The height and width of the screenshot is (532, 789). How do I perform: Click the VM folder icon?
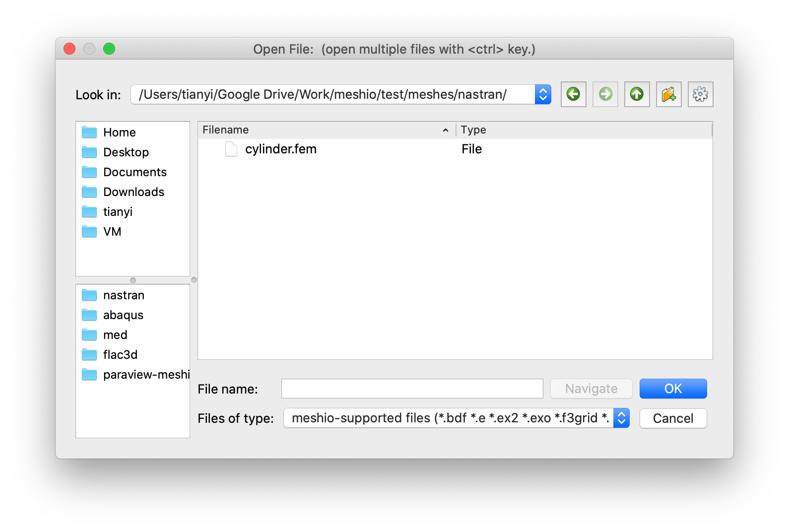point(89,231)
